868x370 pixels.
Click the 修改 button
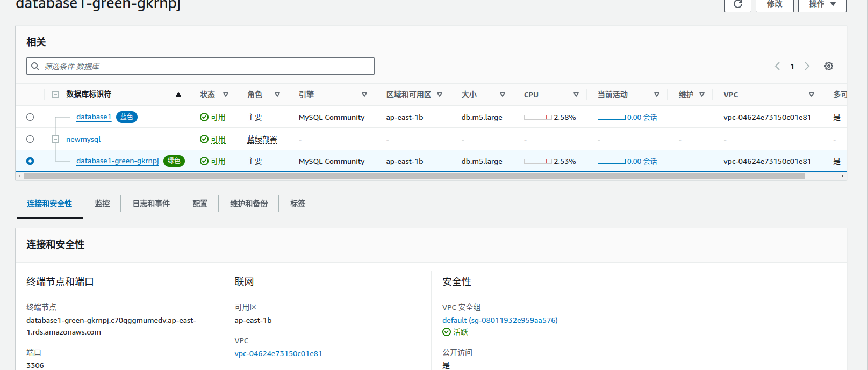(774, 4)
